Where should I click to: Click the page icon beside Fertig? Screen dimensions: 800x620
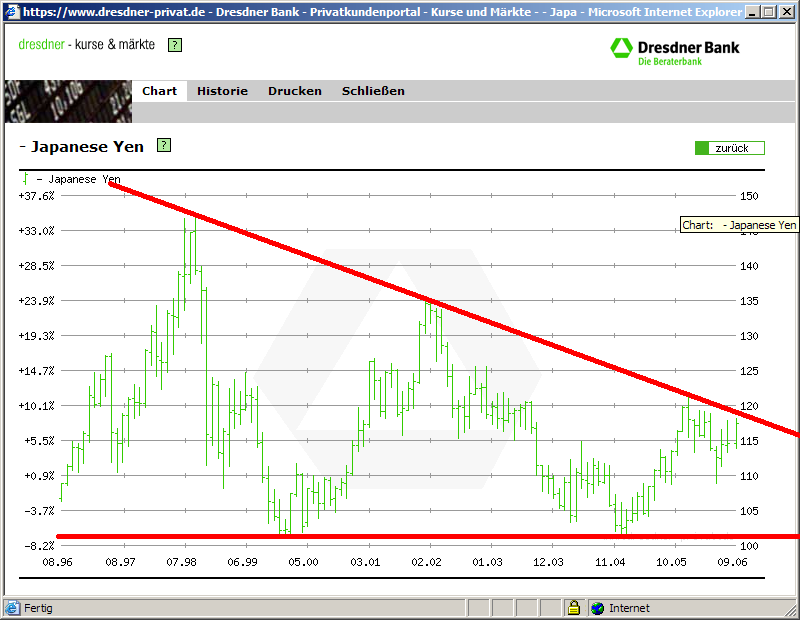tap(12, 607)
